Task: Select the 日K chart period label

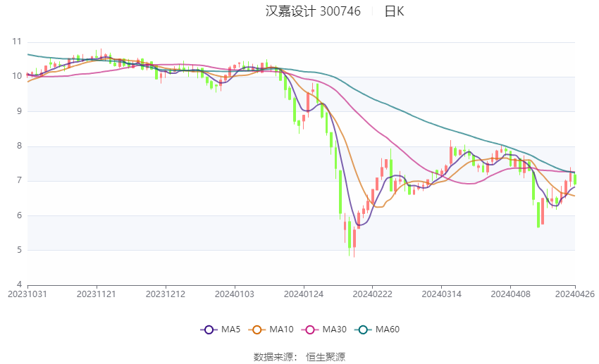Action: [x=394, y=11]
